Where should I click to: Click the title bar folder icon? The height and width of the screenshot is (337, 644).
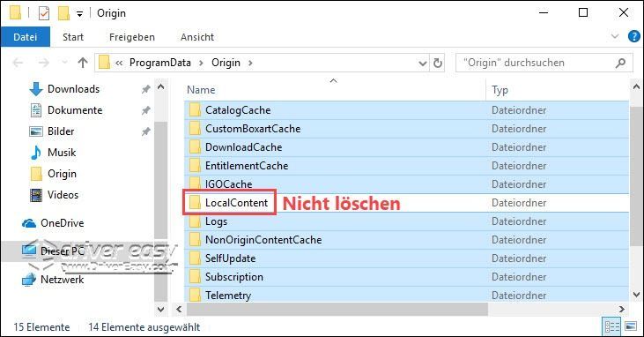coord(15,13)
